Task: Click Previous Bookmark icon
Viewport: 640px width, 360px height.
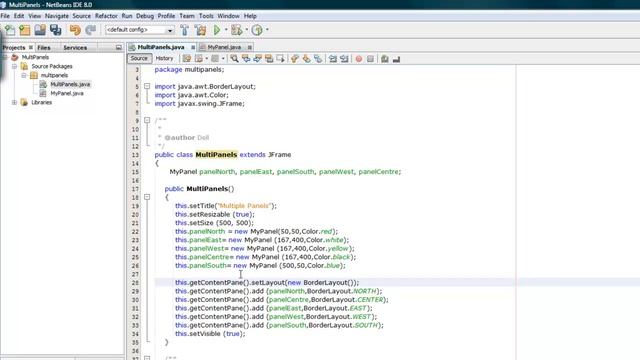Action: (x=295, y=59)
